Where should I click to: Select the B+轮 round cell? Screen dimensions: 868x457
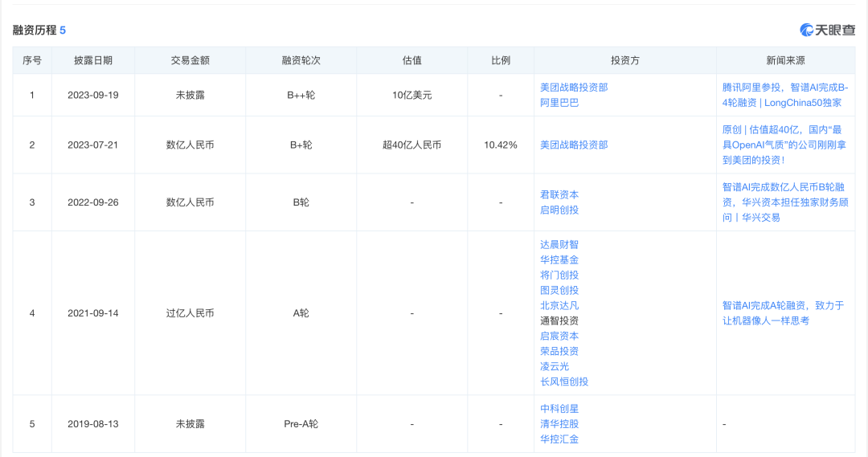301,145
